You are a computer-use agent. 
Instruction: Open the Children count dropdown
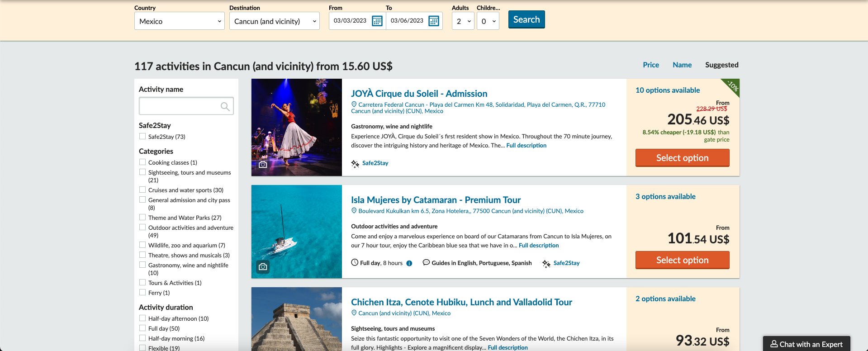[x=488, y=21]
